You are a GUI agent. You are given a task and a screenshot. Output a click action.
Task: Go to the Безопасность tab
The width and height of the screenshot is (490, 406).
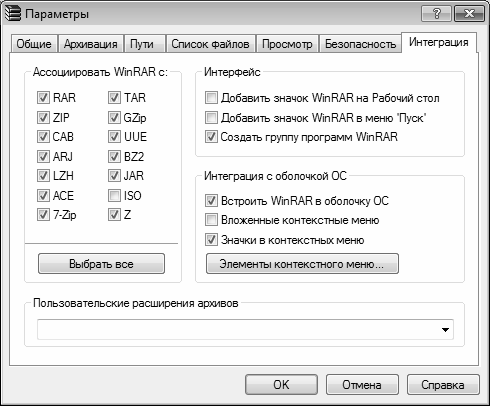coord(360,44)
